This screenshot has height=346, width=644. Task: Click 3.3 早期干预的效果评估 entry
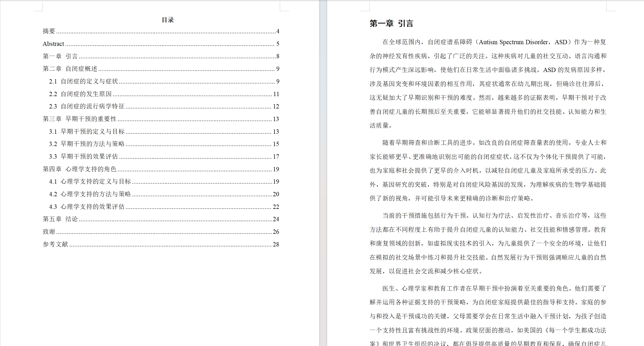[x=83, y=157]
